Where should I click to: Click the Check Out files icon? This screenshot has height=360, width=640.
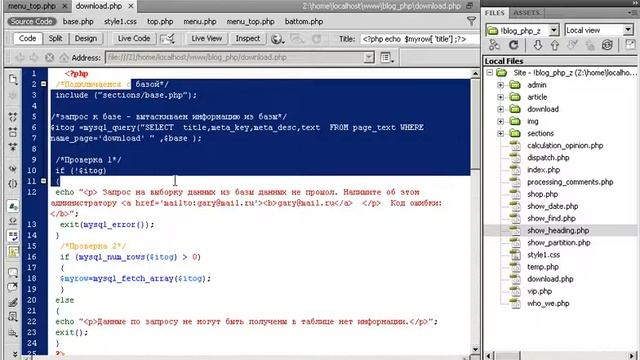tap(572, 45)
